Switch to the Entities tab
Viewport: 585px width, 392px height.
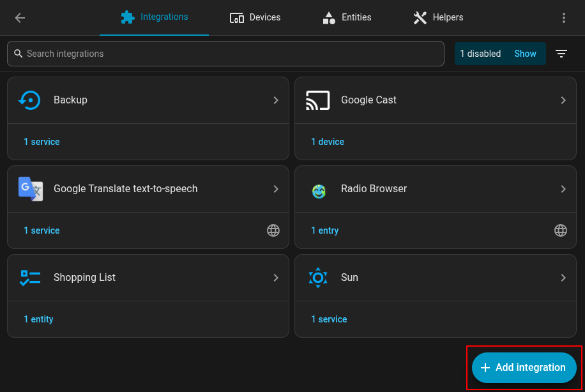click(x=347, y=17)
